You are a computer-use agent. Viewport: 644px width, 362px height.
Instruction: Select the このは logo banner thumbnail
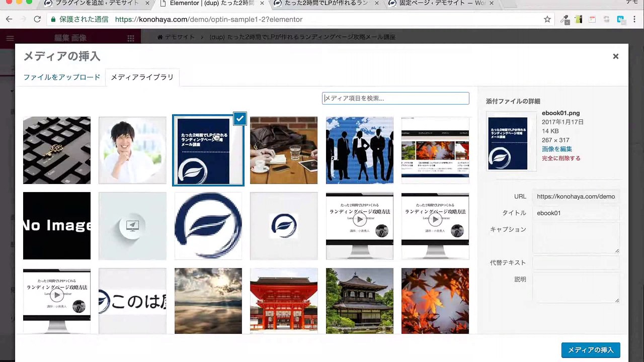pyautogui.click(x=132, y=301)
